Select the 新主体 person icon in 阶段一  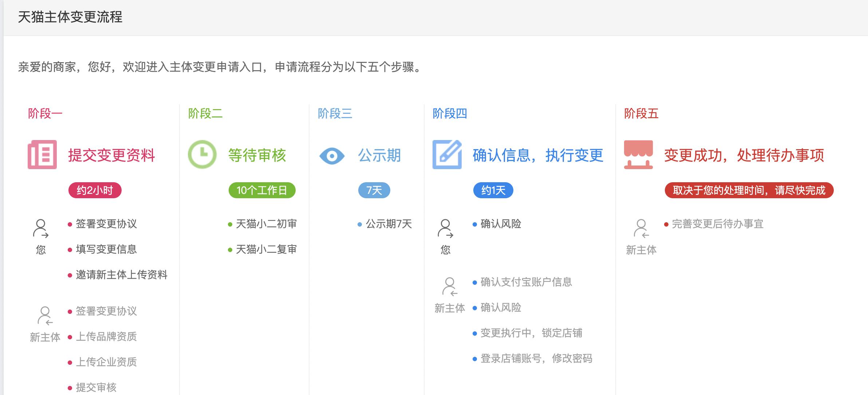(x=45, y=315)
